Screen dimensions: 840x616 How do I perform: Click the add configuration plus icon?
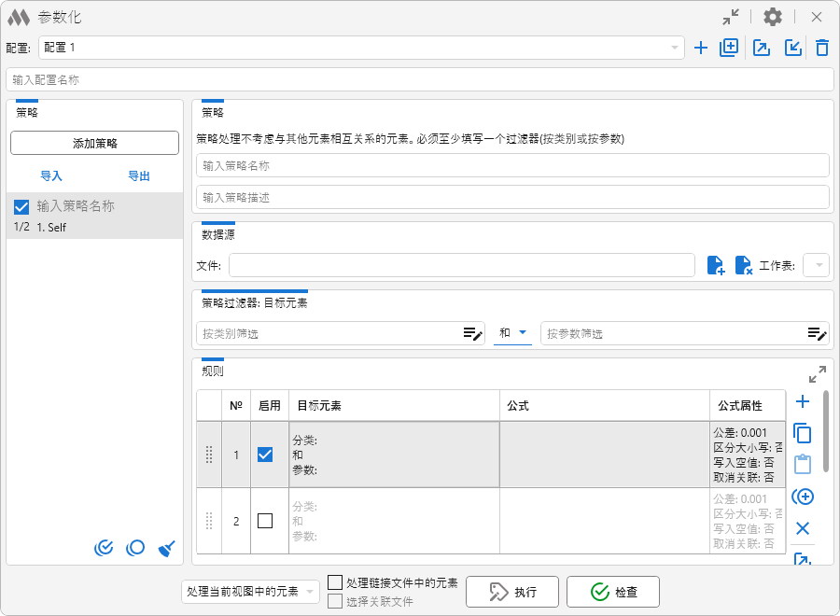coord(701,48)
